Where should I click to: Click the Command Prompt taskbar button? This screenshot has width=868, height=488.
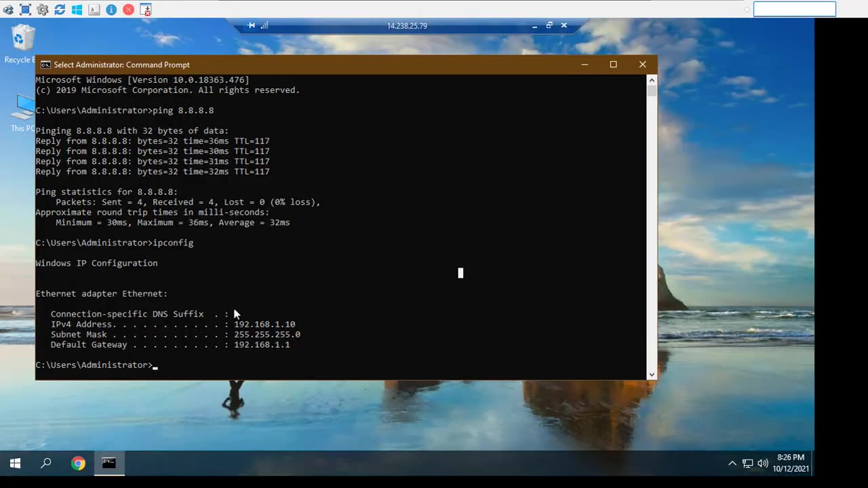coord(109,464)
